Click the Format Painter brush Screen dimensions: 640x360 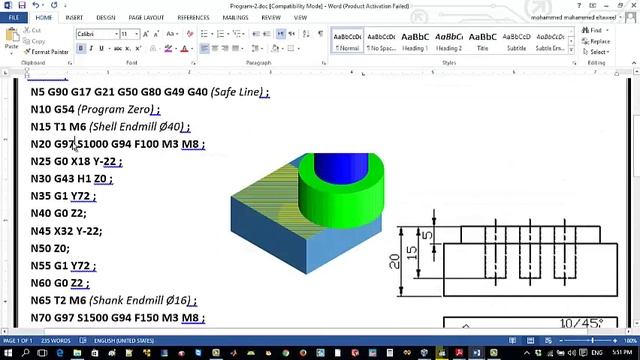click(27, 52)
